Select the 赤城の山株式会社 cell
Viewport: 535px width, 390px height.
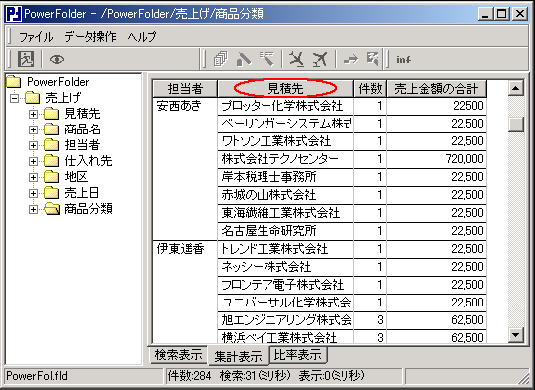coord(285,195)
